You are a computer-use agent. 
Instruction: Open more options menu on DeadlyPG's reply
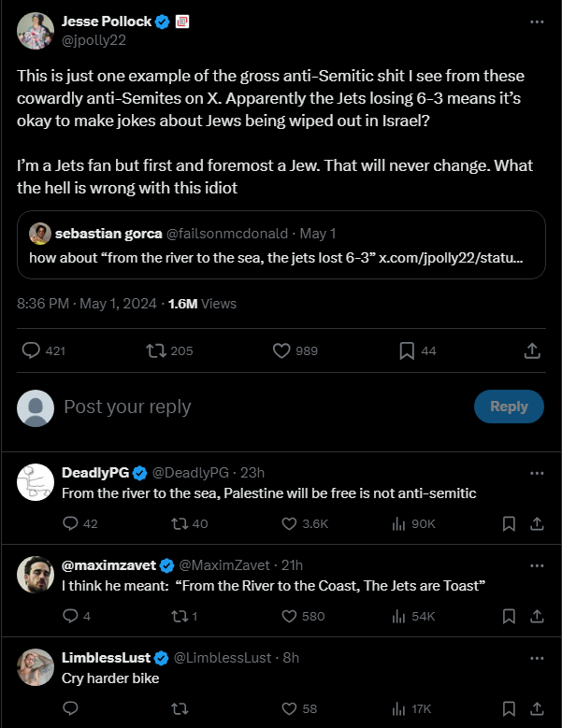[536, 473]
